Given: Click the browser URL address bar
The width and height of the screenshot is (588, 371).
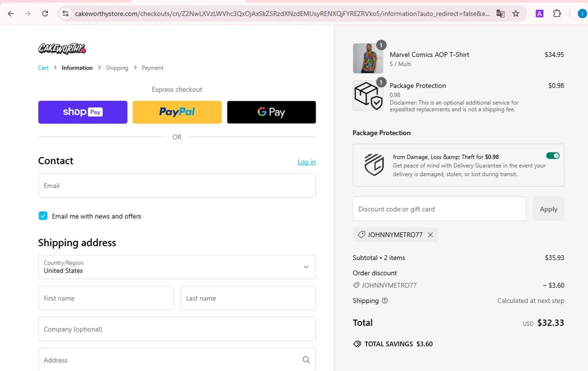Looking at the screenshot, I should [x=282, y=14].
